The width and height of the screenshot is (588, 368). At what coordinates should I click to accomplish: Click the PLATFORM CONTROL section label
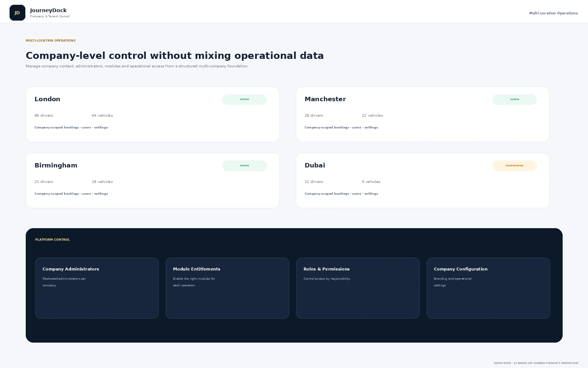coord(53,240)
